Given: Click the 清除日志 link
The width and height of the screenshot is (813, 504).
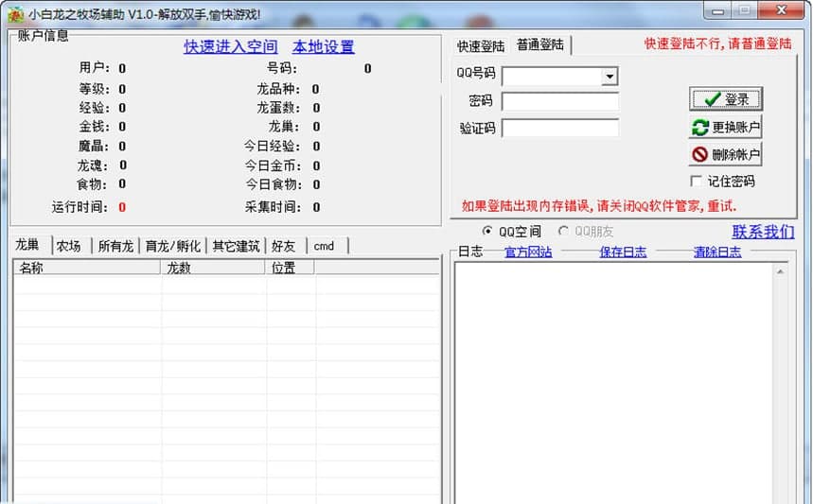Looking at the screenshot, I should pyautogui.click(x=717, y=252).
